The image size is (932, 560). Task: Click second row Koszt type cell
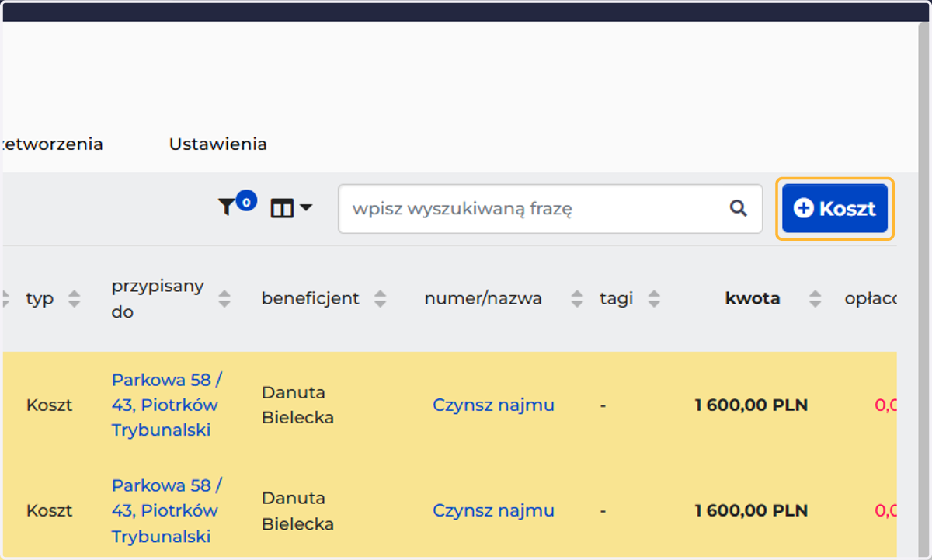(49, 510)
